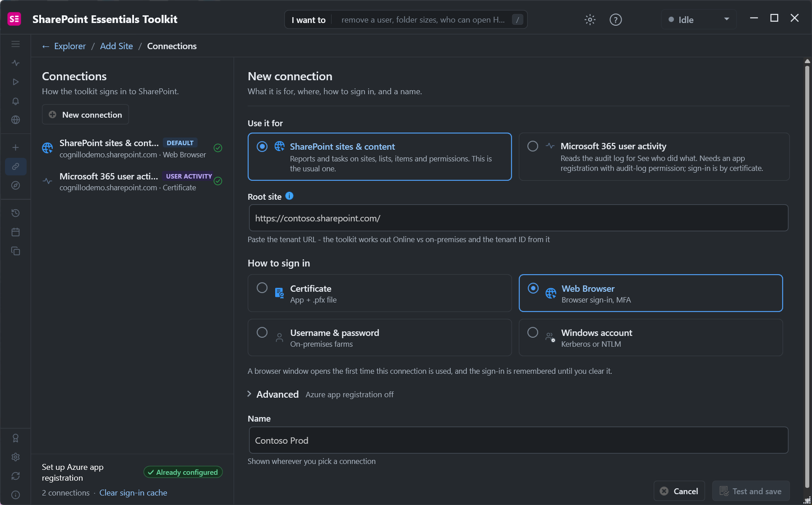Choose Windows account sign-in option

tap(651, 338)
